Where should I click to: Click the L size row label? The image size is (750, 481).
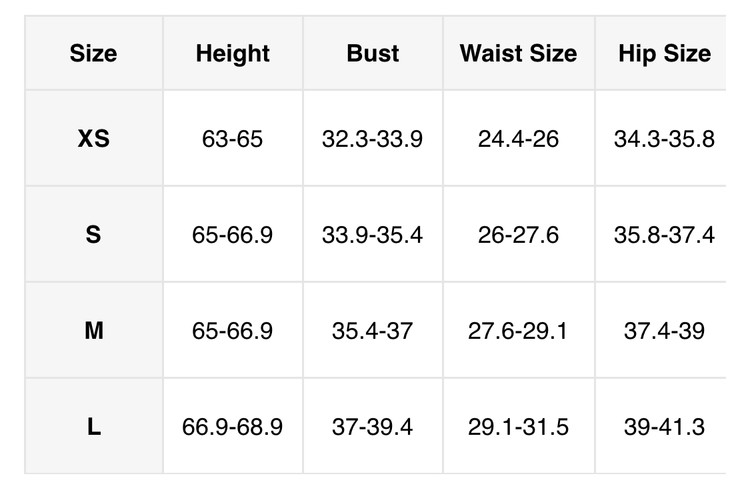pyautogui.click(x=93, y=427)
